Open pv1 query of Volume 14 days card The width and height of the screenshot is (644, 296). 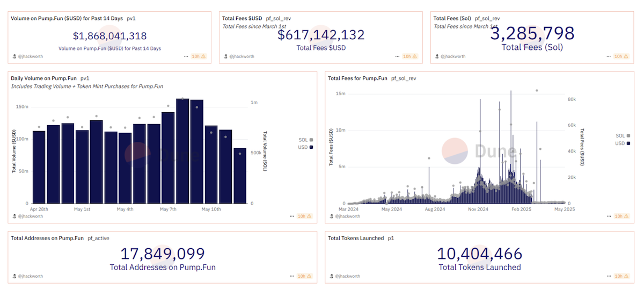(x=131, y=18)
